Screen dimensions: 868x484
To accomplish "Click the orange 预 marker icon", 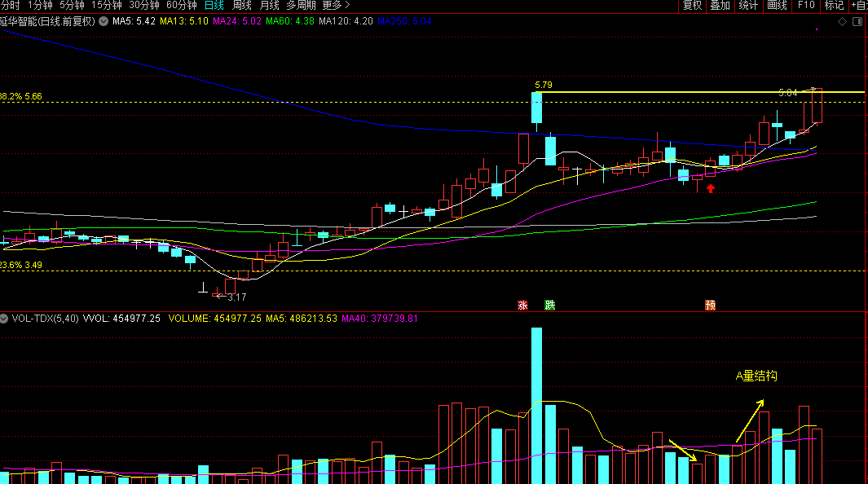I will click(x=711, y=306).
